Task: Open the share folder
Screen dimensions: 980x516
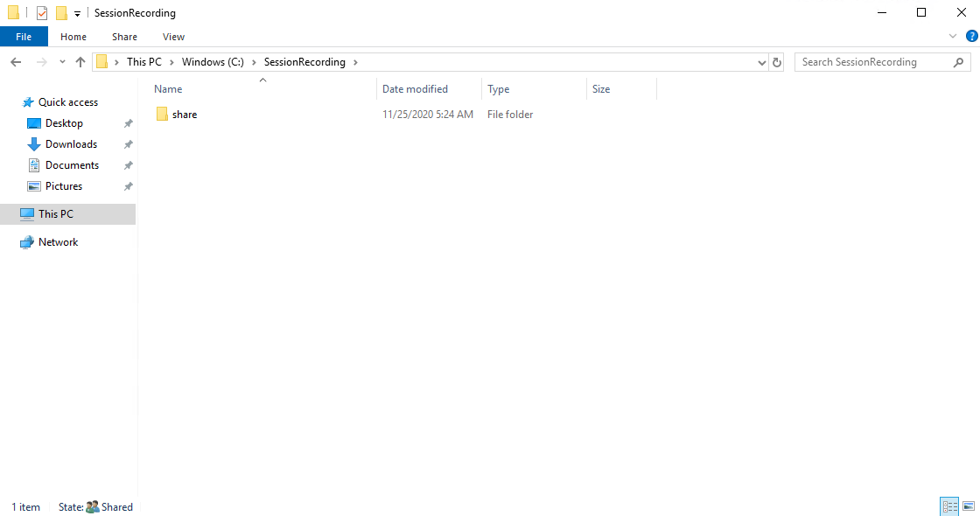Action: pyautogui.click(x=183, y=114)
